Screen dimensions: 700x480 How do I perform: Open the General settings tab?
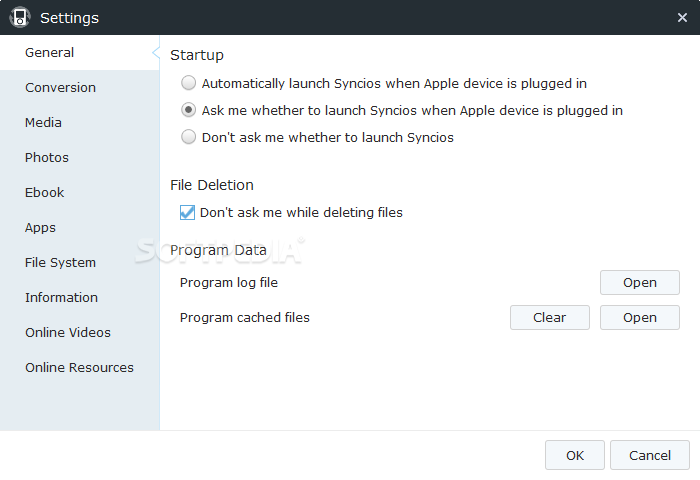pyautogui.click(x=79, y=53)
